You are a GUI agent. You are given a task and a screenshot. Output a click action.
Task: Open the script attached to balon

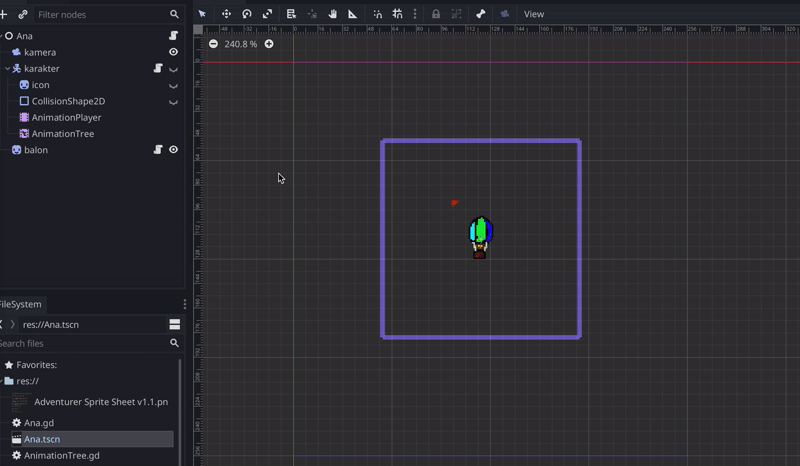pos(158,150)
